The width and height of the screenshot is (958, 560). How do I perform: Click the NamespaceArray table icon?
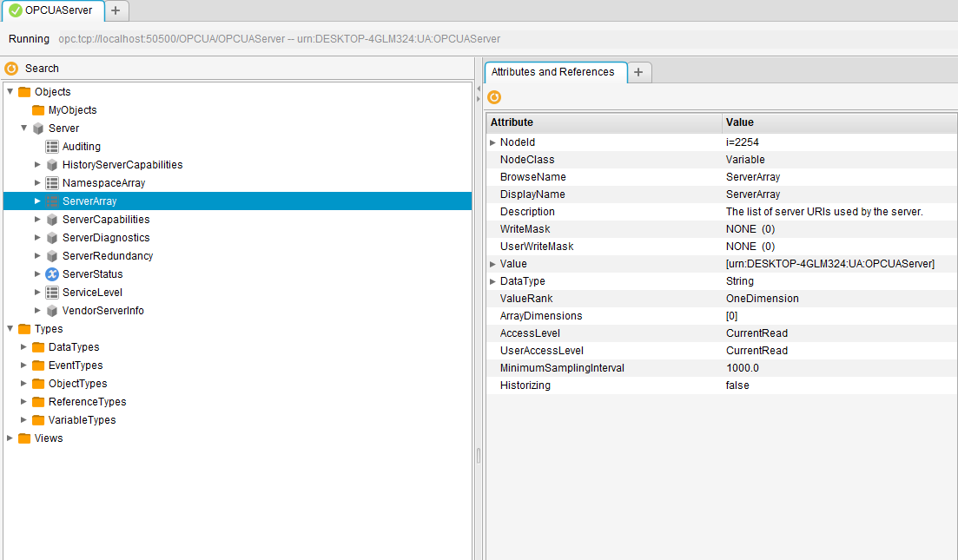click(50, 182)
